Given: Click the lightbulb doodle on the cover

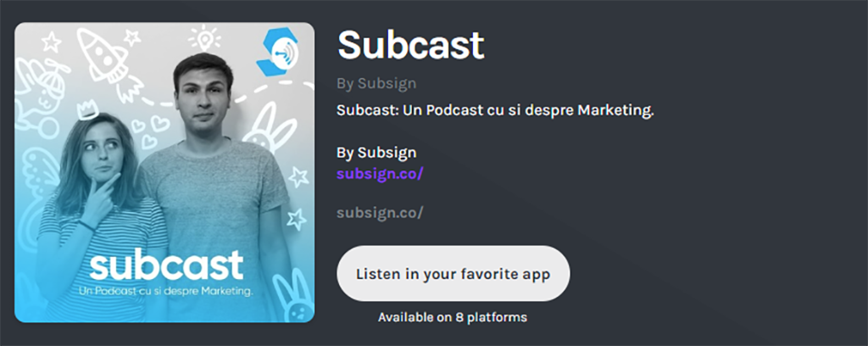Looking at the screenshot, I should pyautogui.click(x=204, y=37).
